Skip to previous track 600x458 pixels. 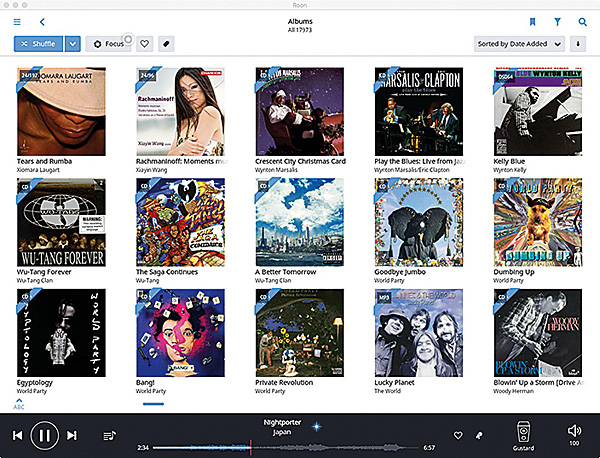pyautogui.click(x=18, y=435)
